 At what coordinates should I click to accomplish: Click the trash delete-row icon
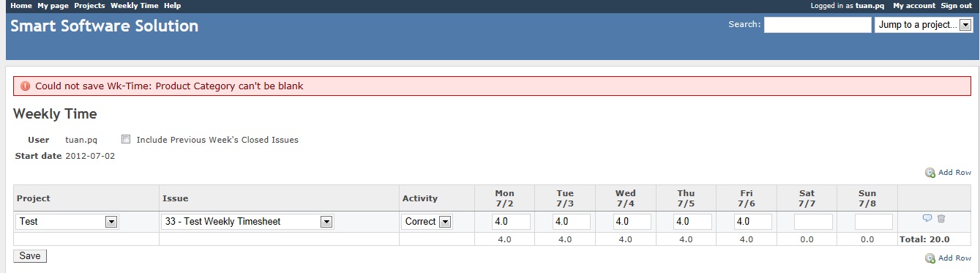[x=941, y=218]
